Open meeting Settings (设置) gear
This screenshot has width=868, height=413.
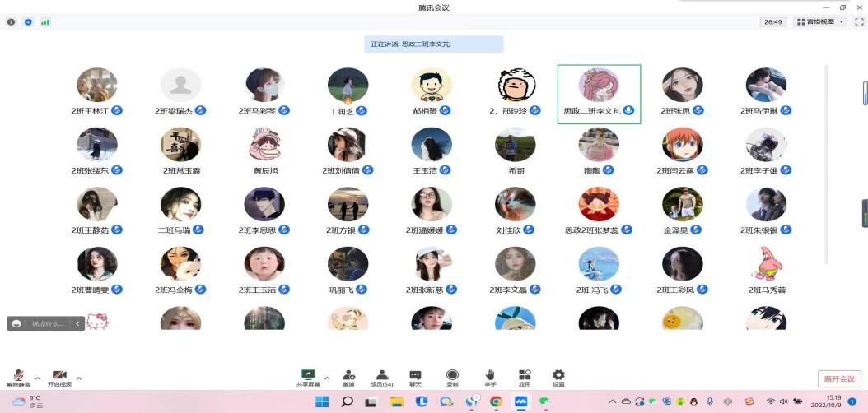pos(558,376)
